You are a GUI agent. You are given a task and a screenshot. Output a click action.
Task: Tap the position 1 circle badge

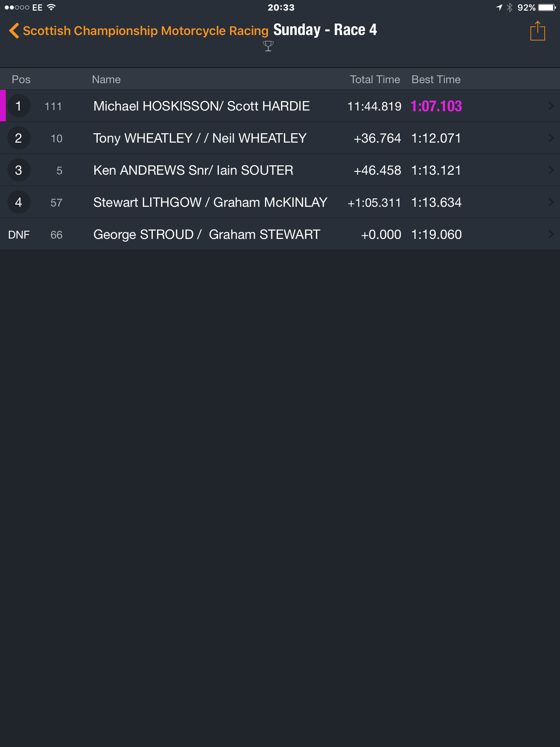pos(19,106)
